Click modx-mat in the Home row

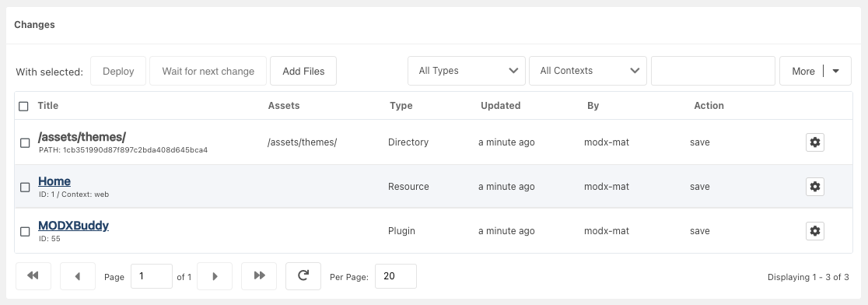[607, 187]
